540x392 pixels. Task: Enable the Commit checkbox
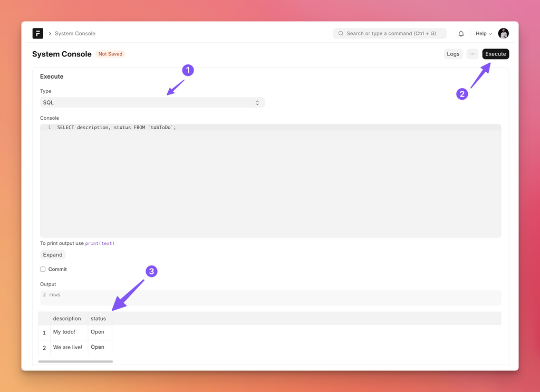43,269
